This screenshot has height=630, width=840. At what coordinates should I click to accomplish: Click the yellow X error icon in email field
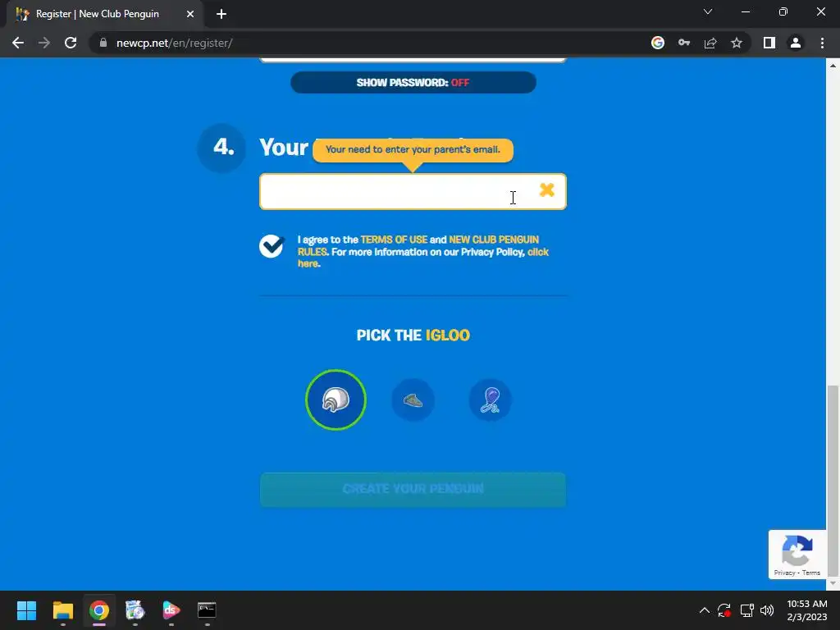click(x=546, y=189)
